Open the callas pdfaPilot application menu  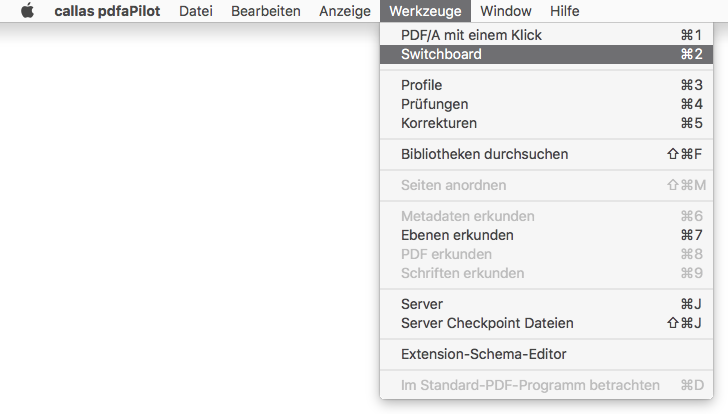coord(107,11)
